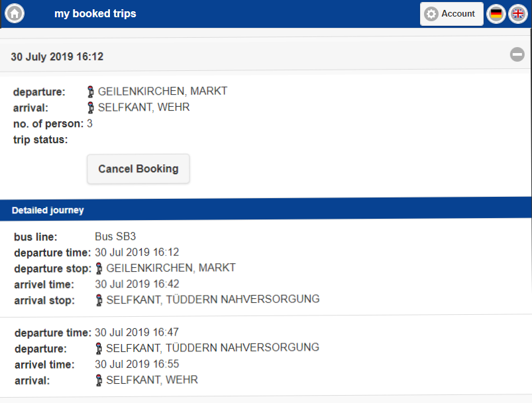Click stop icon at final arrival SELFKANT, WEHR
The height and width of the screenshot is (403, 532).
pos(99,380)
